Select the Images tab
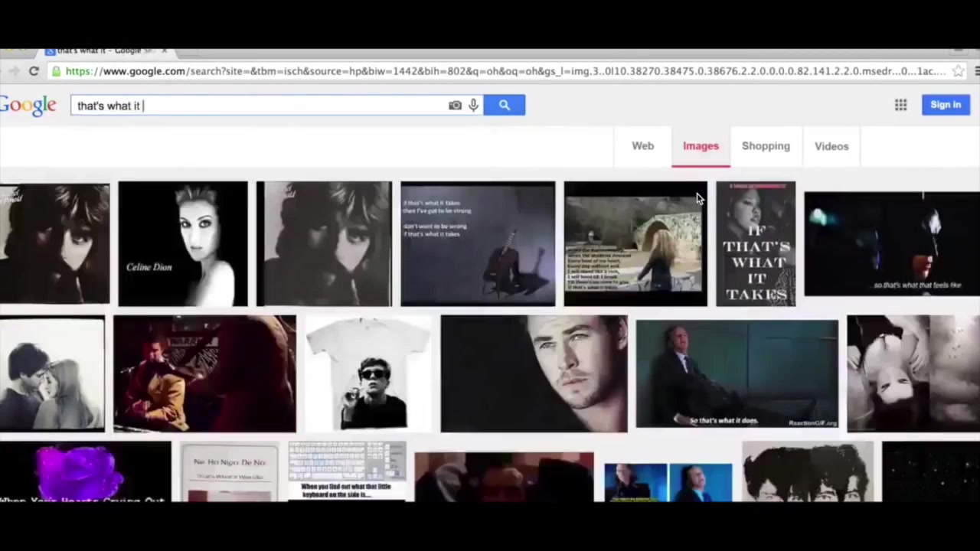This screenshot has height=551, width=980. 701,146
